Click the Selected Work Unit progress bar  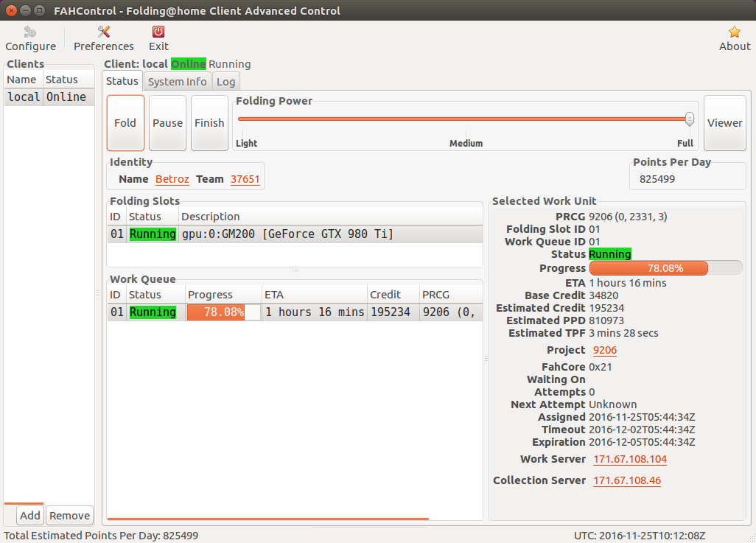pos(665,268)
